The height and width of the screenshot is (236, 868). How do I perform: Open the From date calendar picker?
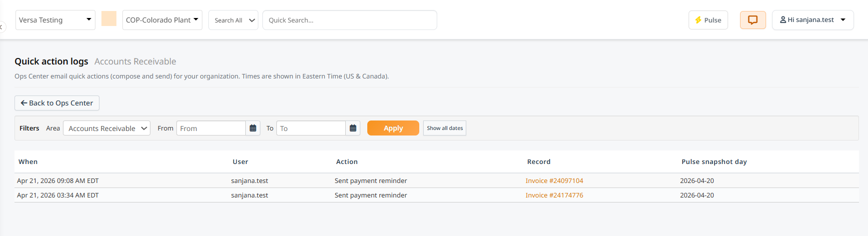tap(253, 128)
